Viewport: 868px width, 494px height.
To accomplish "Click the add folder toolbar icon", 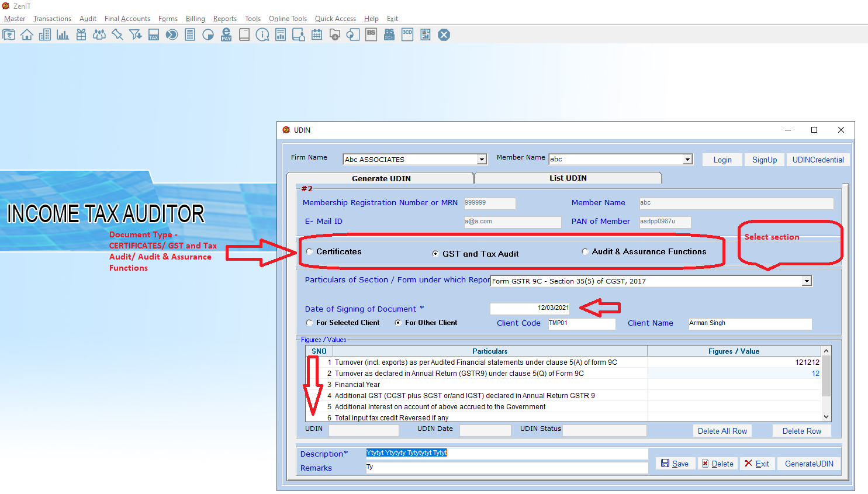I will tap(335, 35).
